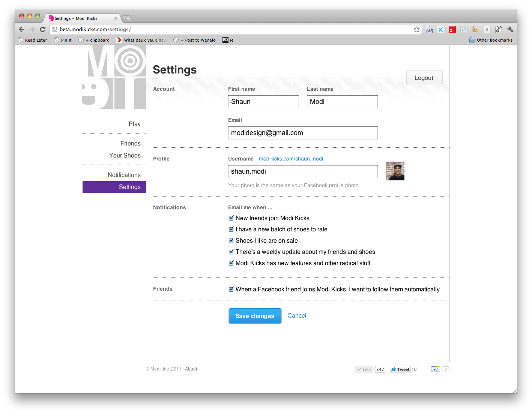This screenshot has width=532, height=414.
Task: Uncheck Modi Kicks new features checkbox
Action: pyautogui.click(x=231, y=263)
